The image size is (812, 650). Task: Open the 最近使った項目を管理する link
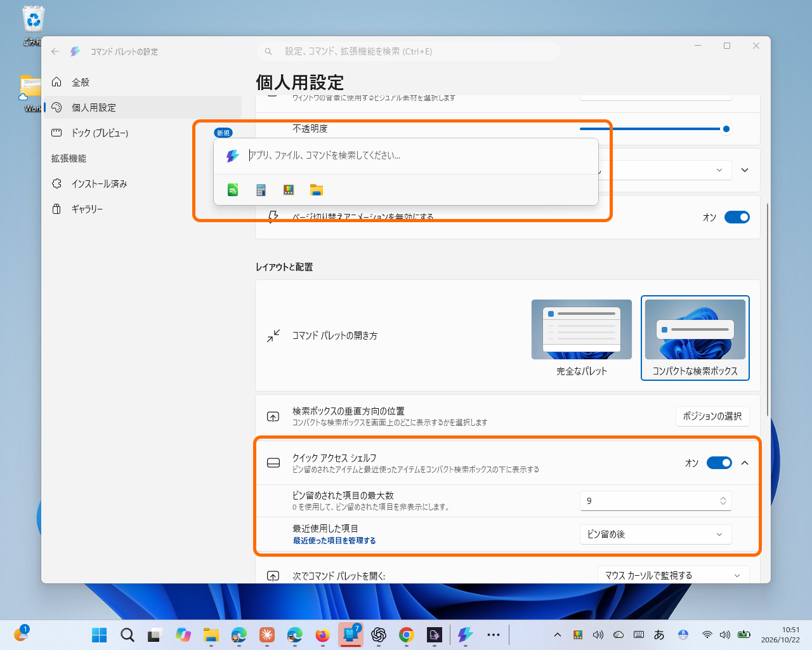click(x=334, y=541)
